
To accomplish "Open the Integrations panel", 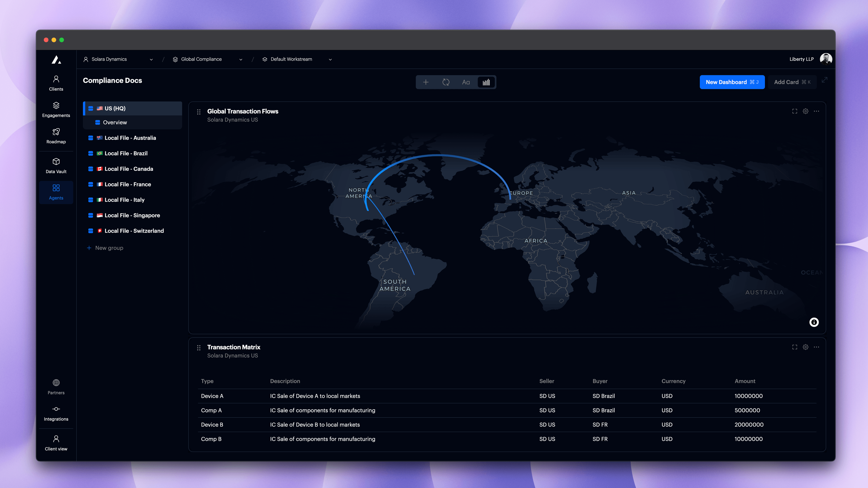I will tap(56, 412).
